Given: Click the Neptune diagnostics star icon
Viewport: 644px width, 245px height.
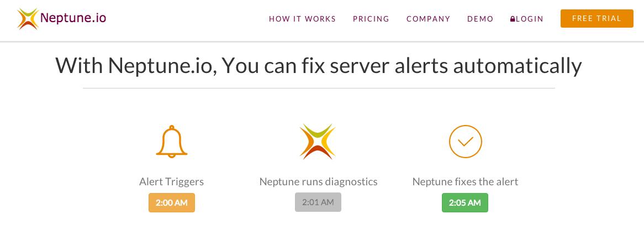Looking at the screenshot, I should pyautogui.click(x=318, y=142).
